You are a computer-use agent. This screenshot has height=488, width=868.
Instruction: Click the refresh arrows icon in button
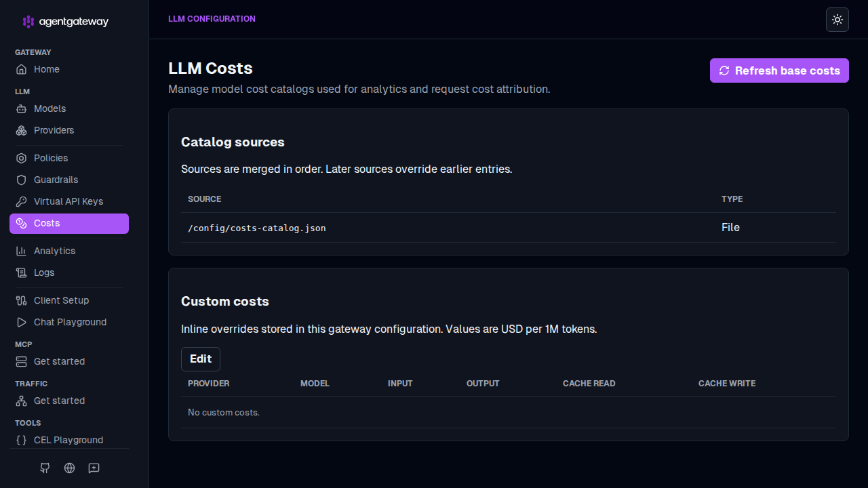pyautogui.click(x=724, y=70)
